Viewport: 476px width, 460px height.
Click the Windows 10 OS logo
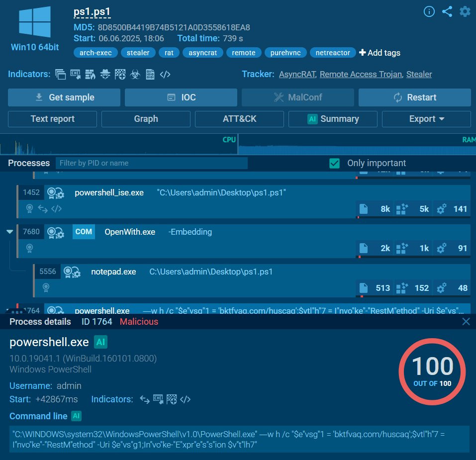[35, 22]
